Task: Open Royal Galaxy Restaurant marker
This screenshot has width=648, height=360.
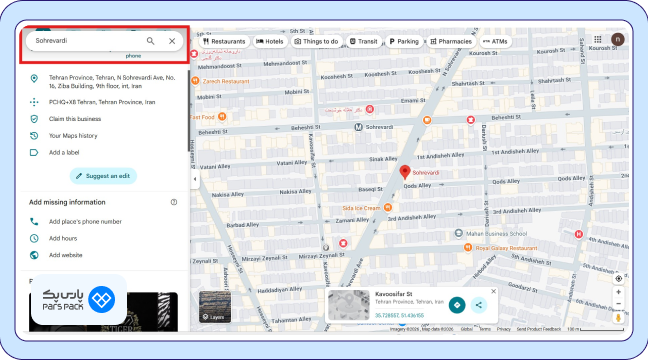Action: click(468, 248)
